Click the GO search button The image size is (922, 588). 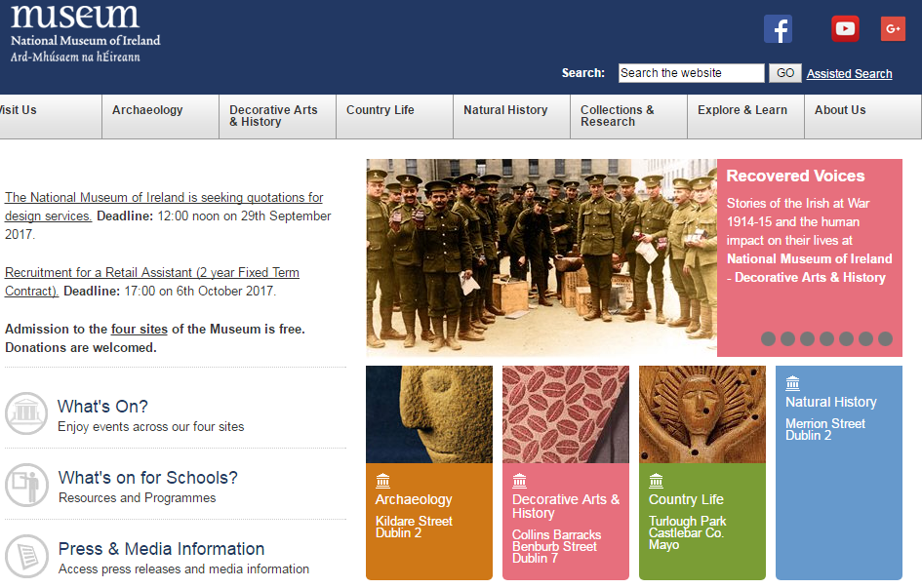785,73
